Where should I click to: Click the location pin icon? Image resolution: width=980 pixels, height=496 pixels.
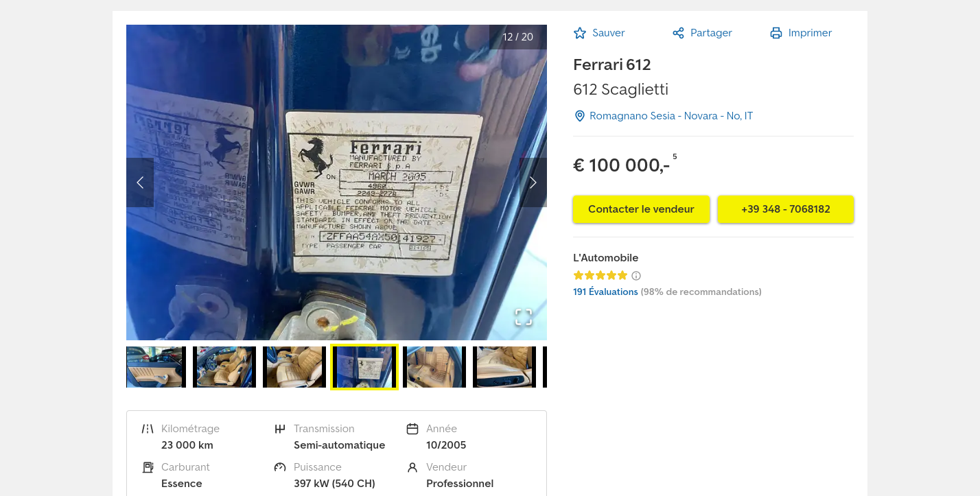tap(579, 116)
